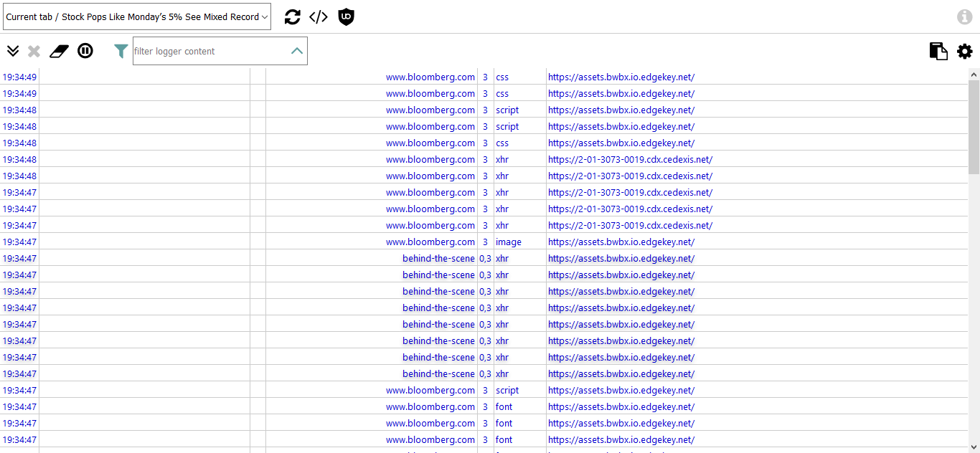Select the 19:34:48 css row timestamp
The width and height of the screenshot is (980, 453).
pyautogui.click(x=19, y=143)
